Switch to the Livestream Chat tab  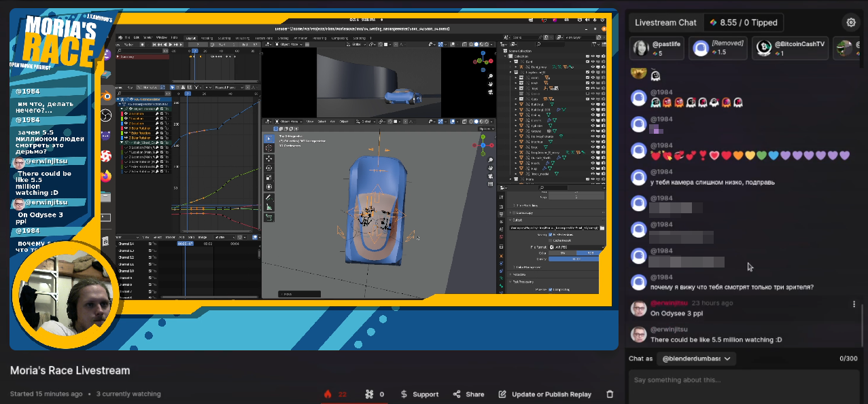pyautogui.click(x=665, y=22)
